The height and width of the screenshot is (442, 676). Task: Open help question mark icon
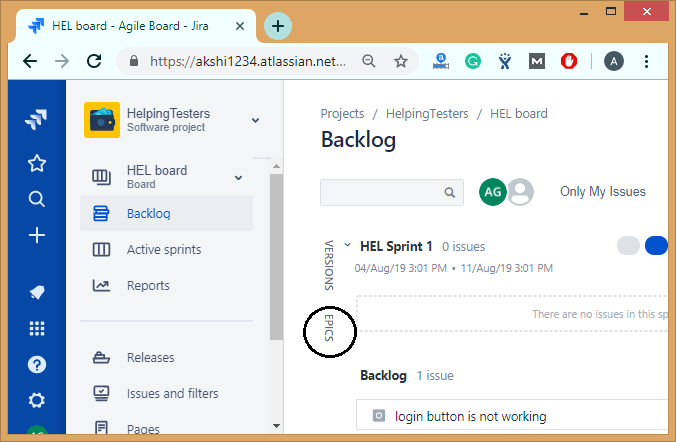pyautogui.click(x=37, y=364)
